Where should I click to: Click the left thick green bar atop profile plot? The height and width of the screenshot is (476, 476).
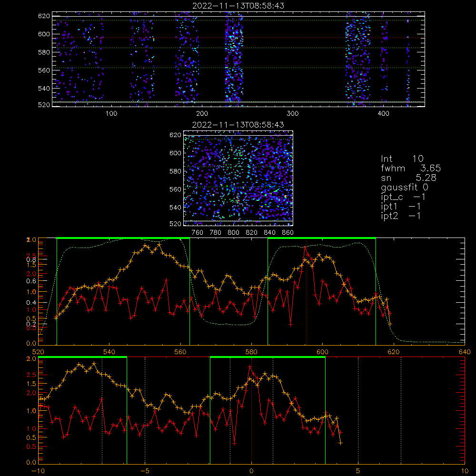(x=123, y=238)
